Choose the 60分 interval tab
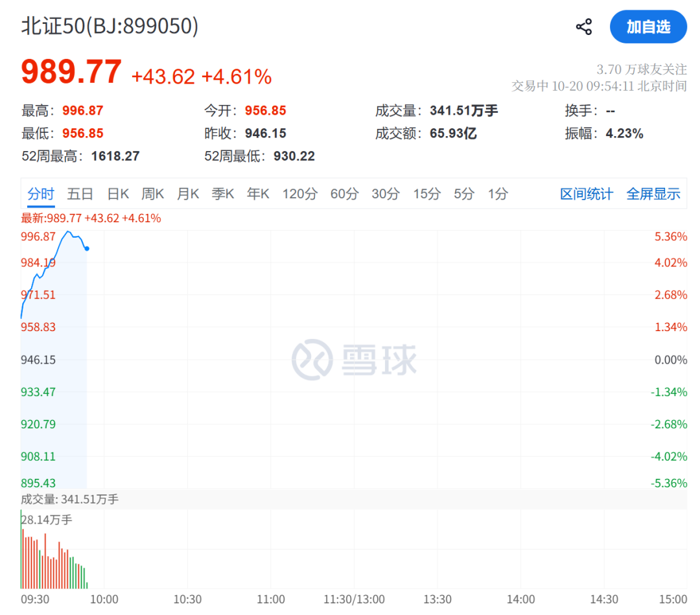 [344, 194]
